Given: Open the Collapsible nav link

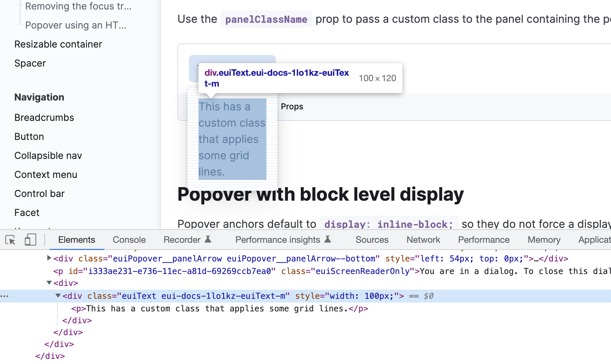Looking at the screenshot, I should tap(48, 156).
